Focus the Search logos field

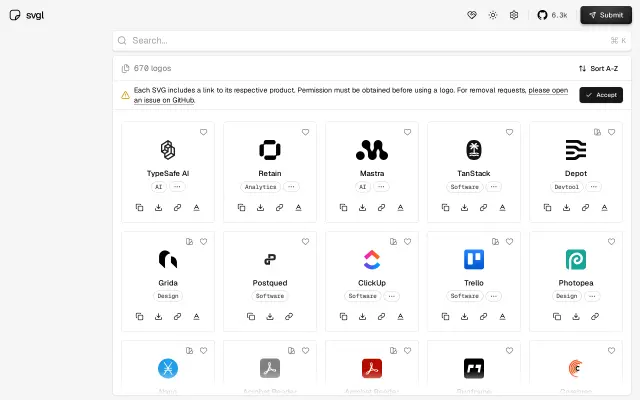coord(372,41)
